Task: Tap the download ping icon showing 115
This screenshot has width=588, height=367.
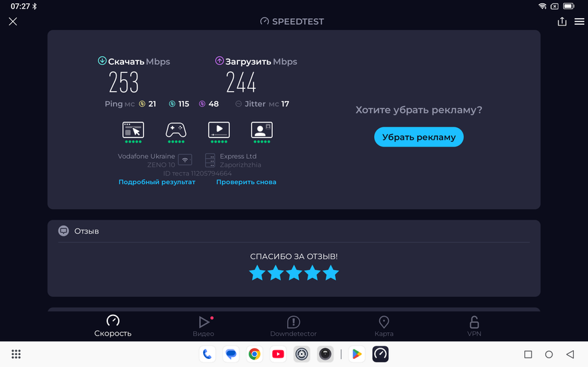Action: pos(172,104)
